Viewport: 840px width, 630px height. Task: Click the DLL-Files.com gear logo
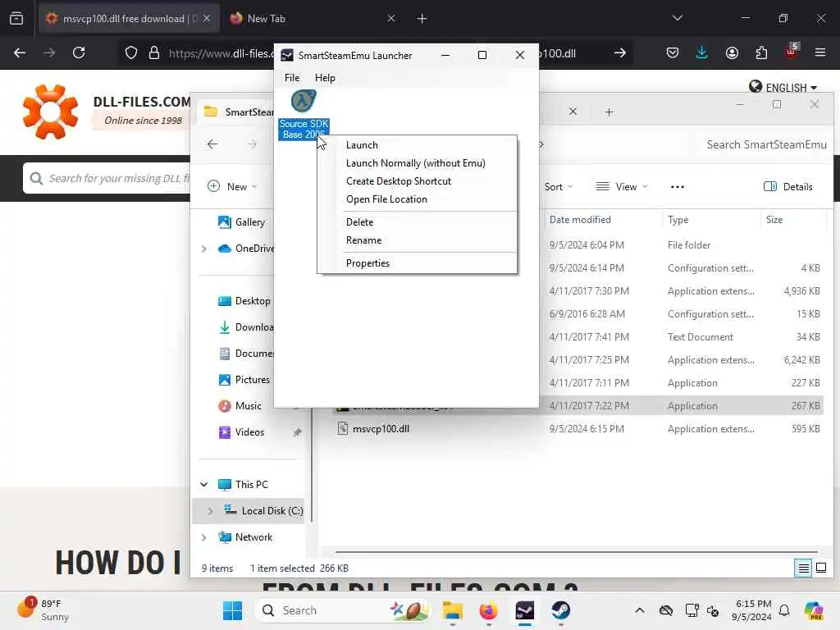click(x=50, y=112)
